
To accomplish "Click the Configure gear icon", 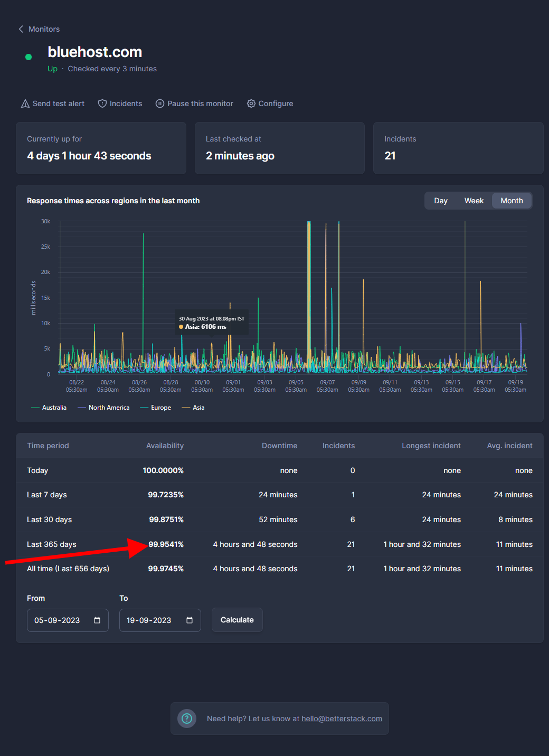I will pos(251,103).
